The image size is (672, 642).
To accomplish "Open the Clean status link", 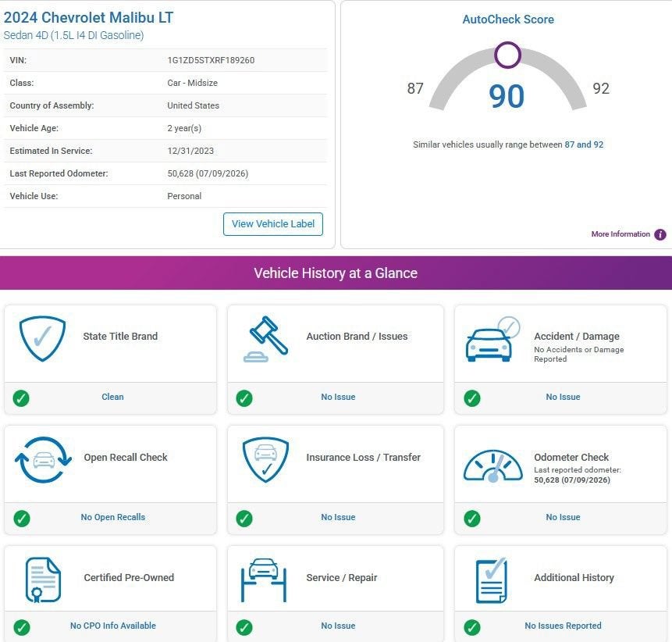I will tap(112, 397).
